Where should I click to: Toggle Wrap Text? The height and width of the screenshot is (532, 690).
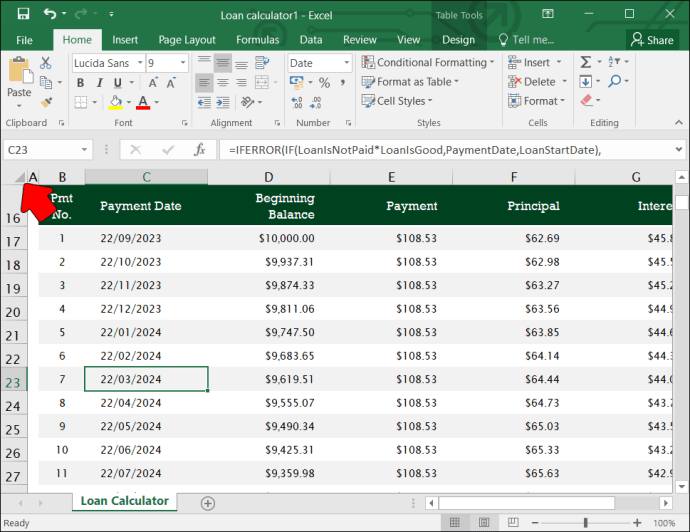(262, 62)
